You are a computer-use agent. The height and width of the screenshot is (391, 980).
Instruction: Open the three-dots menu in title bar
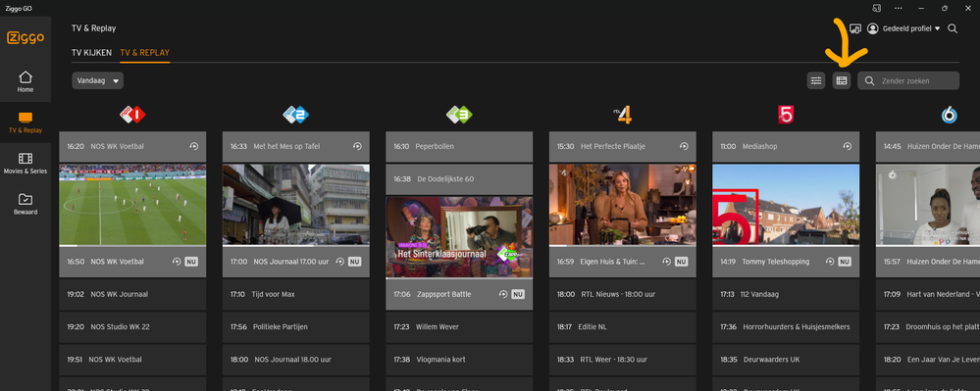[899, 8]
